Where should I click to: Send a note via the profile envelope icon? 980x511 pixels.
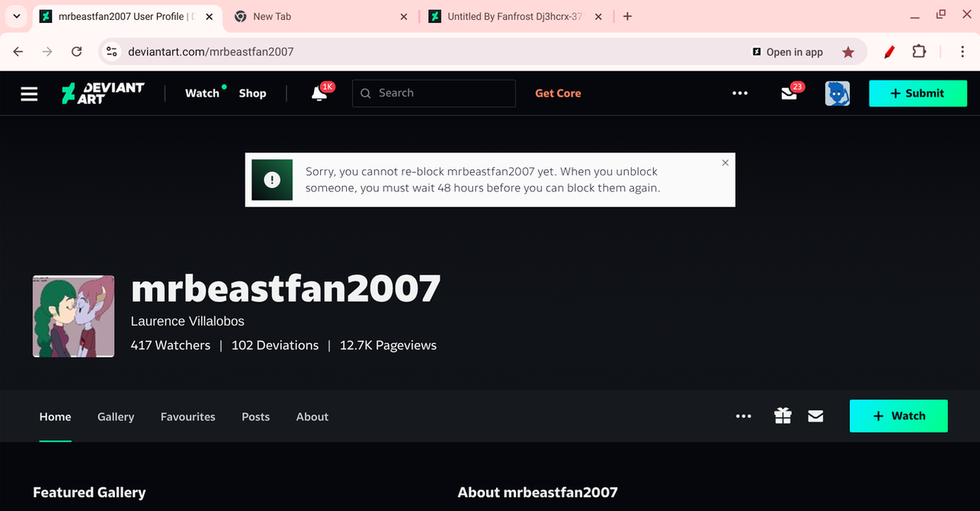815,416
